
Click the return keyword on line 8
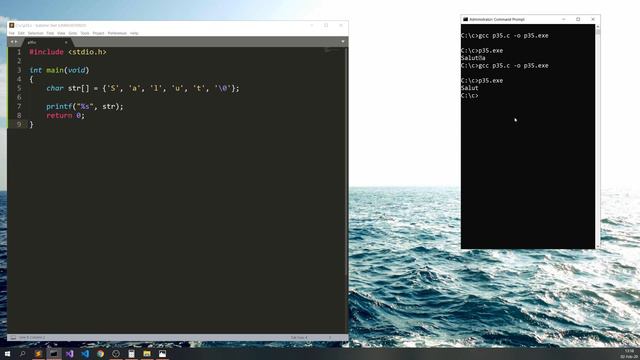[x=59, y=116]
